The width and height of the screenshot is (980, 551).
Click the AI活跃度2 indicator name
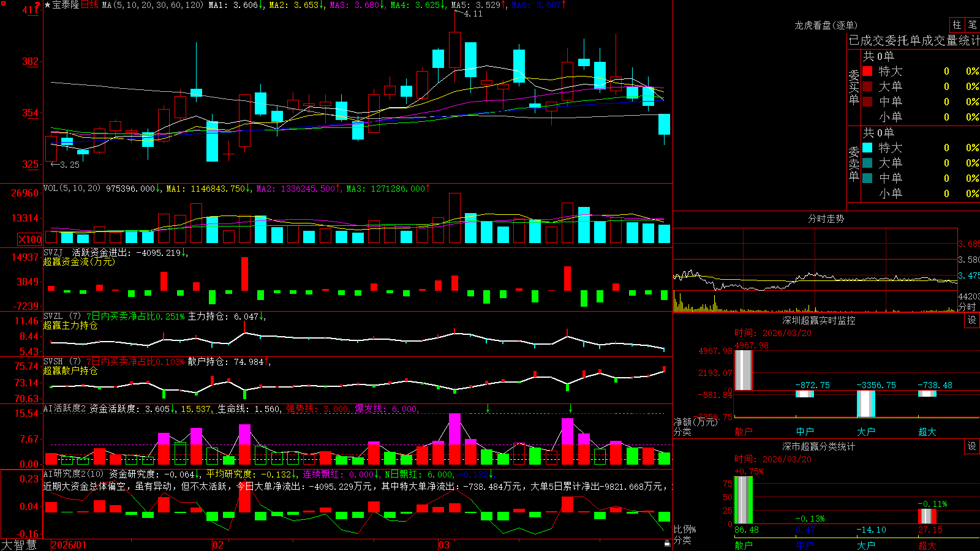65,408
